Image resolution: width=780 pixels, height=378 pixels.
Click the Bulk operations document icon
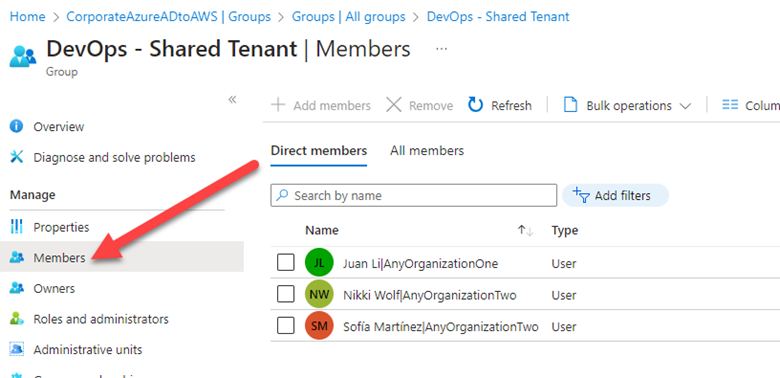tap(570, 105)
